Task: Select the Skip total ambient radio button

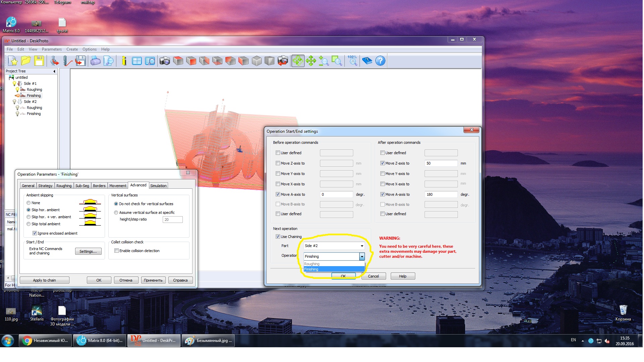Action: click(29, 224)
